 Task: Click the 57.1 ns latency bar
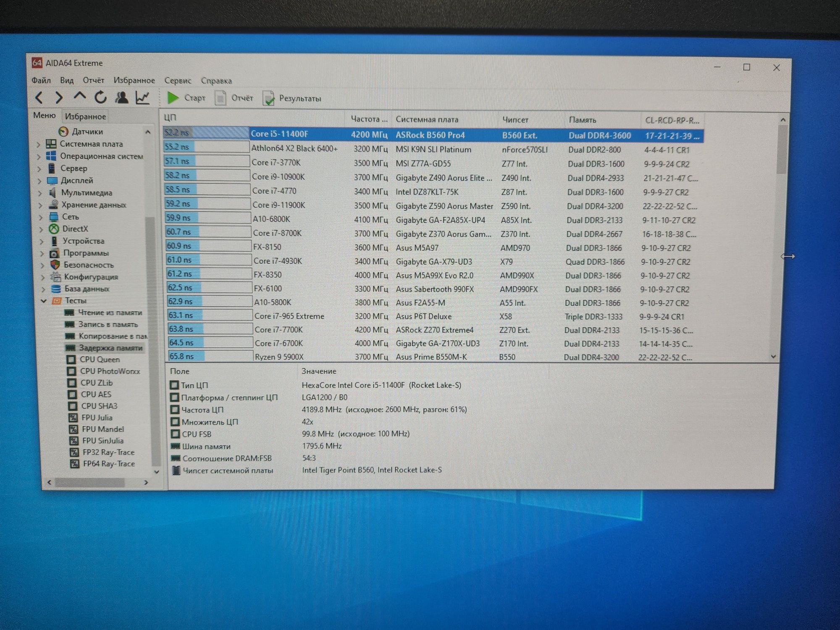click(207, 161)
